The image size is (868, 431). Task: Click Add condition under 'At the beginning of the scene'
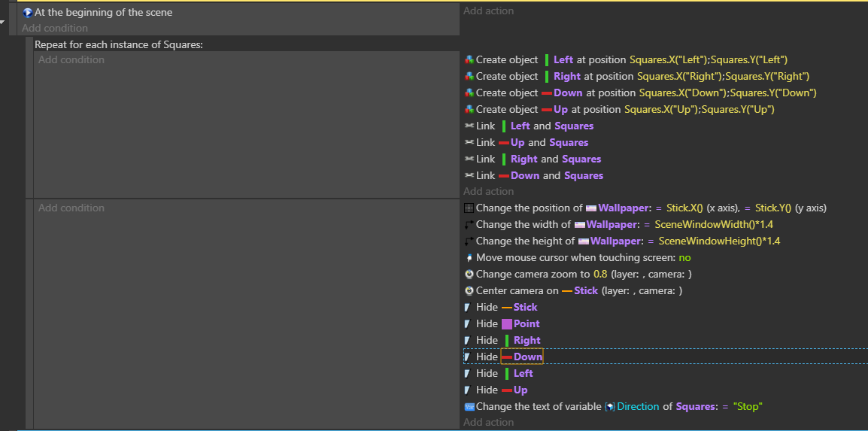55,29
